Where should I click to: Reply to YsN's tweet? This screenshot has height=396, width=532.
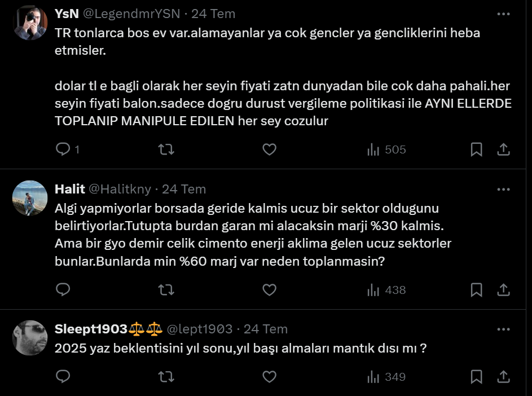click(x=63, y=149)
